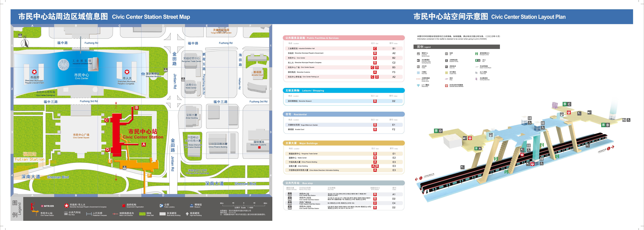Click the Leisure / Shopping section header

point(344,90)
